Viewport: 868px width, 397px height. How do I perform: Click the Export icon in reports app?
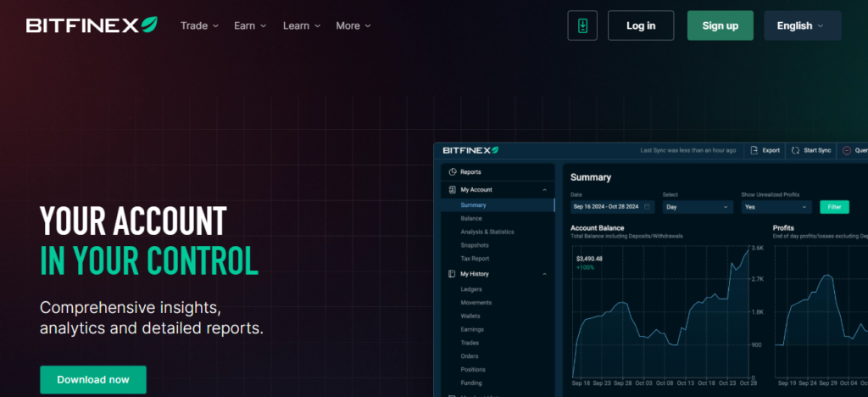click(x=754, y=151)
